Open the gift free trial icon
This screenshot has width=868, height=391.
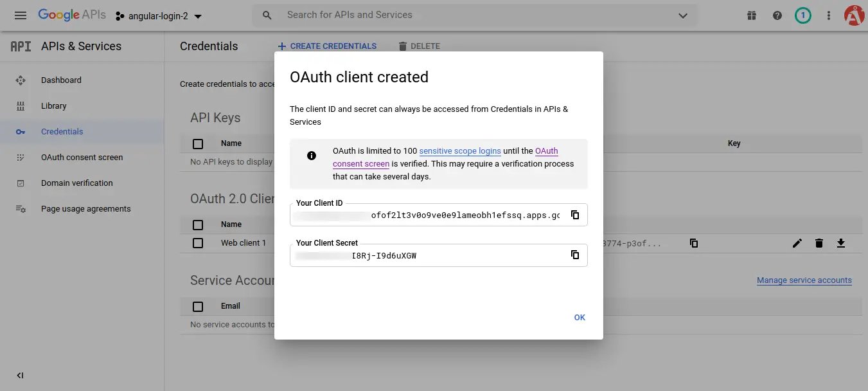click(x=752, y=15)
